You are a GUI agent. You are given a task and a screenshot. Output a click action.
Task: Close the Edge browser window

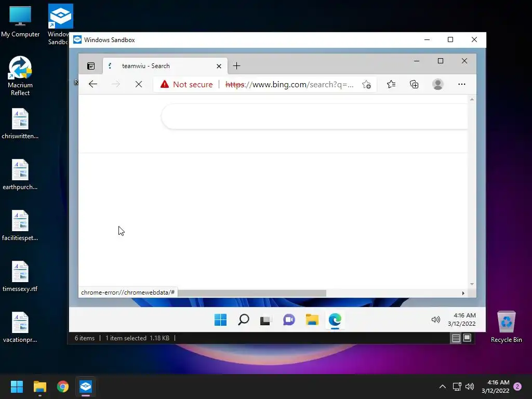pyautogui.click(x=464, y=61)
